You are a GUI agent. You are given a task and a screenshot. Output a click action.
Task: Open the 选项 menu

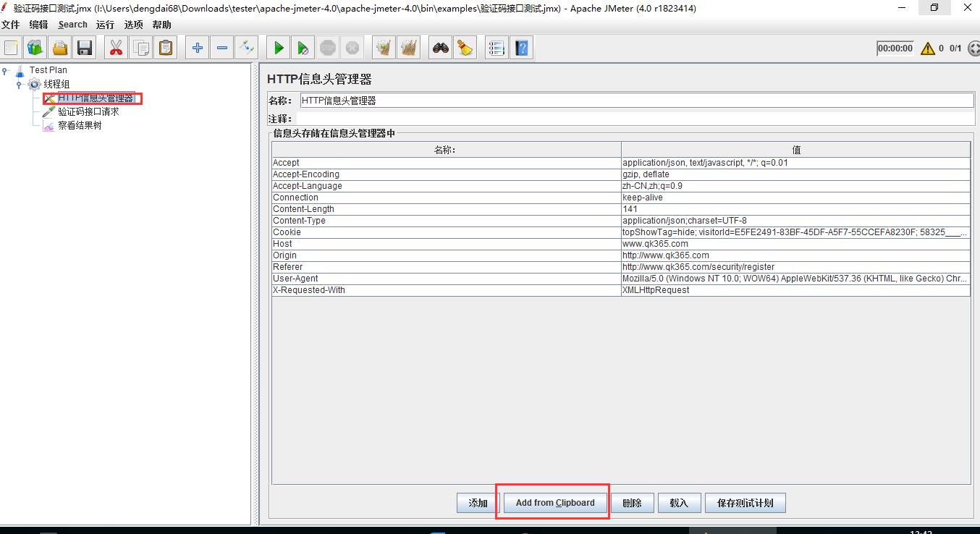pyautogui.click(x=133, y=25)
